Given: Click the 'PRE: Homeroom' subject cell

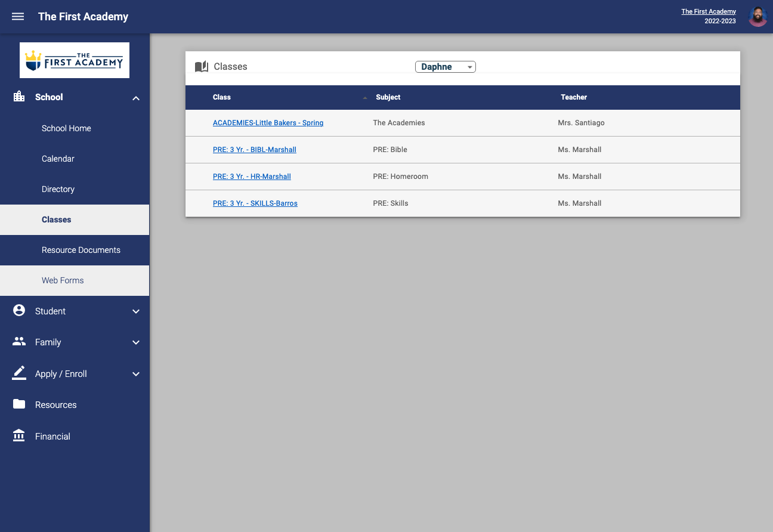Looking at the screenshot, I should click(401, 177).
